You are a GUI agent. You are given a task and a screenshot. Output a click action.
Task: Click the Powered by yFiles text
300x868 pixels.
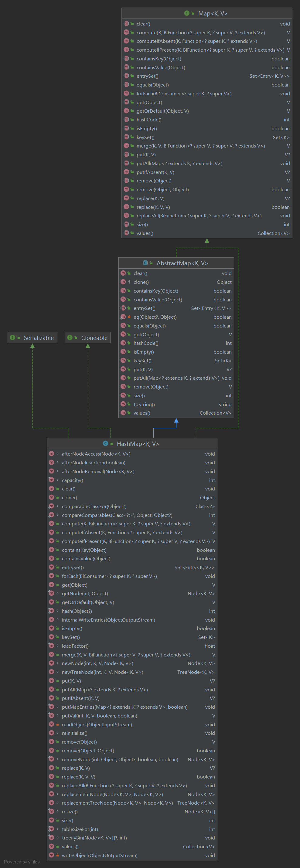click(22, 862)
